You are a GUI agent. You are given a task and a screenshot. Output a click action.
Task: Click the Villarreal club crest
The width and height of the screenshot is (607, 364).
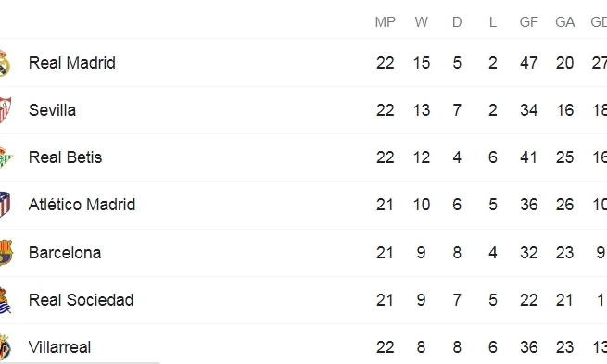tap(5, 347)
